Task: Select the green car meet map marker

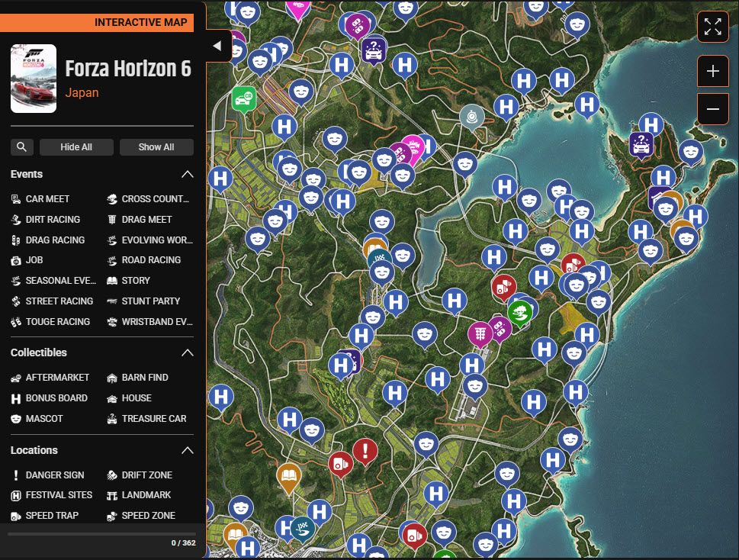Action: pos(243,99)
